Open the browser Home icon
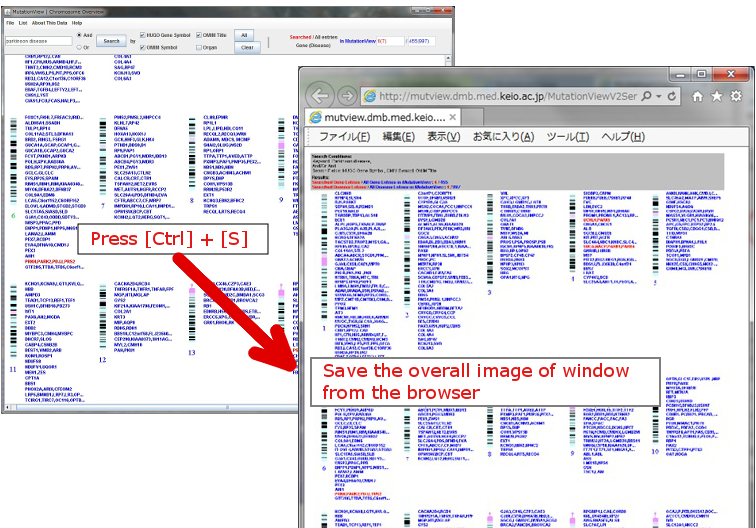 [x=697, y=97]
